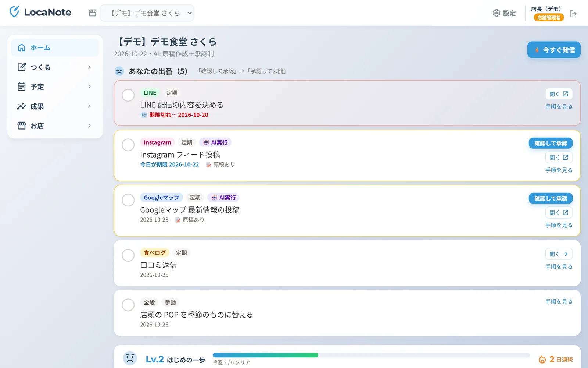Image resolution: width=588 pixels, height=368 pixels.
Task: Mark LINE 配信の内容を決める task complete
Action: (x=128, y=95)
